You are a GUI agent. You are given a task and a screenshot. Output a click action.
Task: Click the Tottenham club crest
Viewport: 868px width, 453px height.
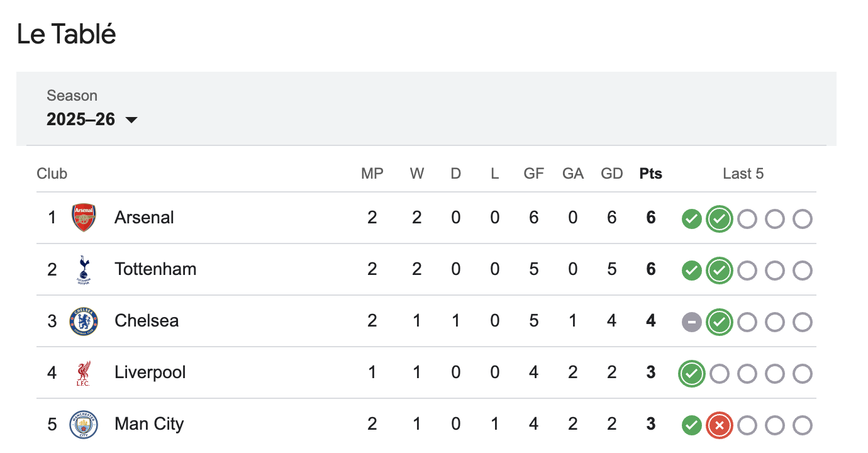[84, 269]
